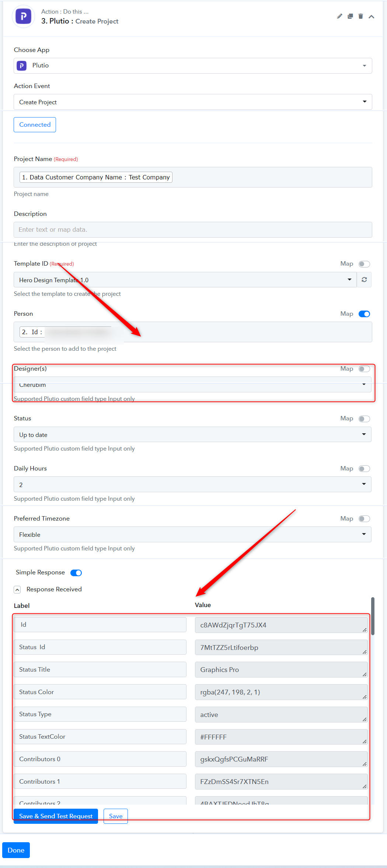387x868 pixels.
Task: Click the duplicate action icon
Action: coord(350,16)
